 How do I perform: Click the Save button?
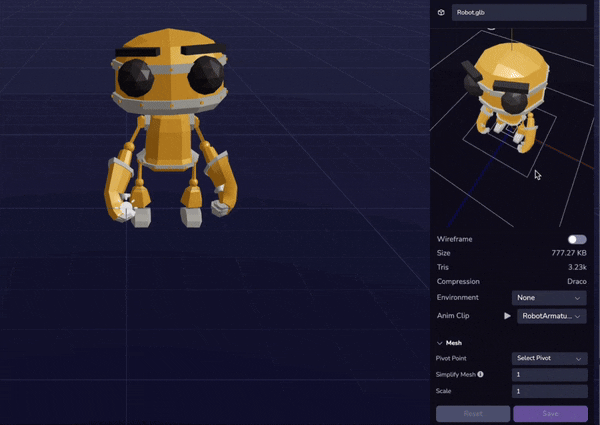tap(550, 414)
